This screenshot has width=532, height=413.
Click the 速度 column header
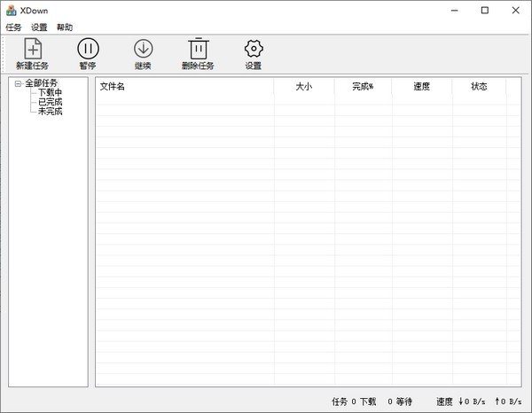422,87
